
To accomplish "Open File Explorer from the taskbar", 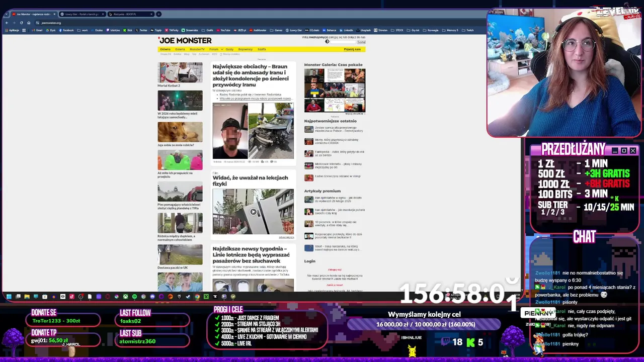I will point(27,296).
